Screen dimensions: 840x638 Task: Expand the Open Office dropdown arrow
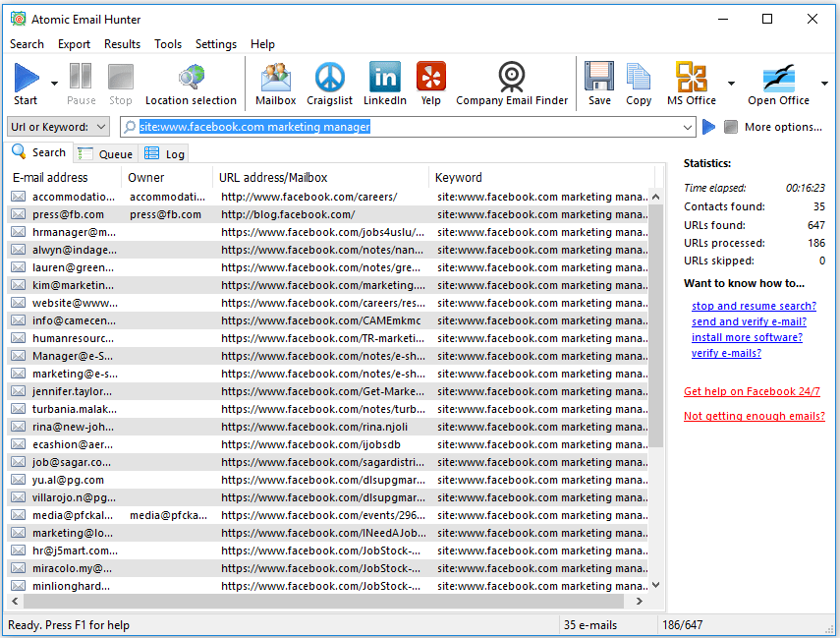(x=824, y=84)
